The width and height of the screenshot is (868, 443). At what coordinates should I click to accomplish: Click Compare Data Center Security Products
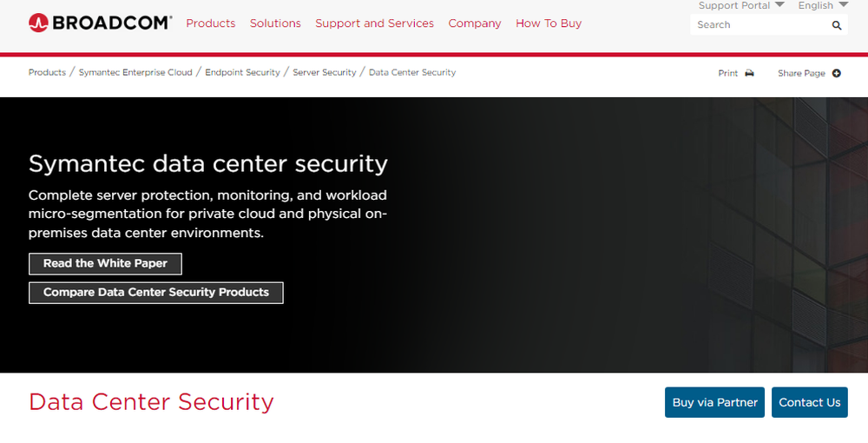pyautogui.click(x=156, y=293)
